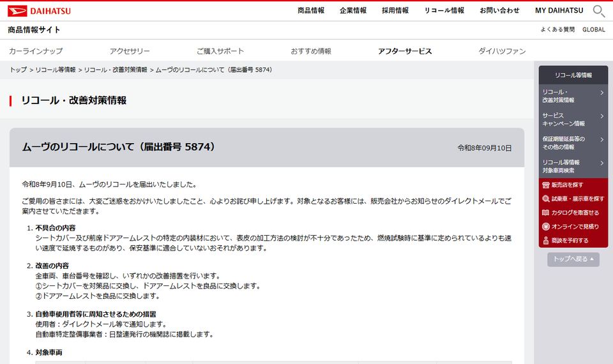
Task: Click the リコール等情報 sidebar header
Action: [x=573, y=75]
